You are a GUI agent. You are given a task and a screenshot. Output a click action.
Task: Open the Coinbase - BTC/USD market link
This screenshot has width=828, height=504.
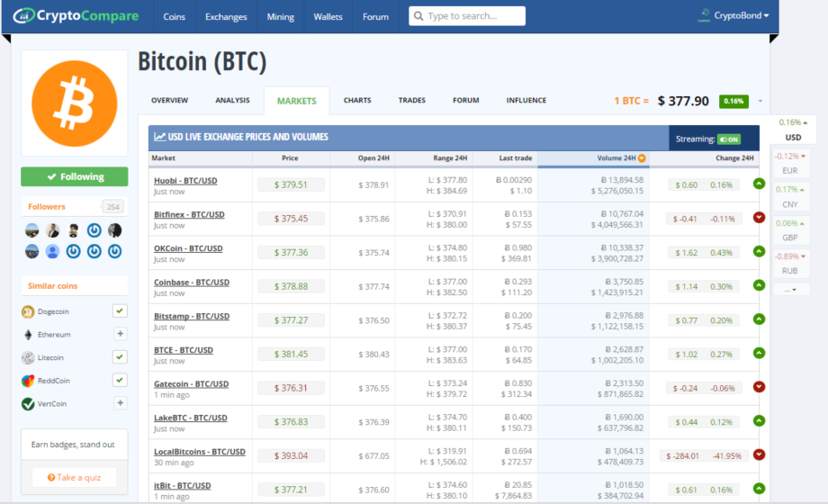point(192,282)
